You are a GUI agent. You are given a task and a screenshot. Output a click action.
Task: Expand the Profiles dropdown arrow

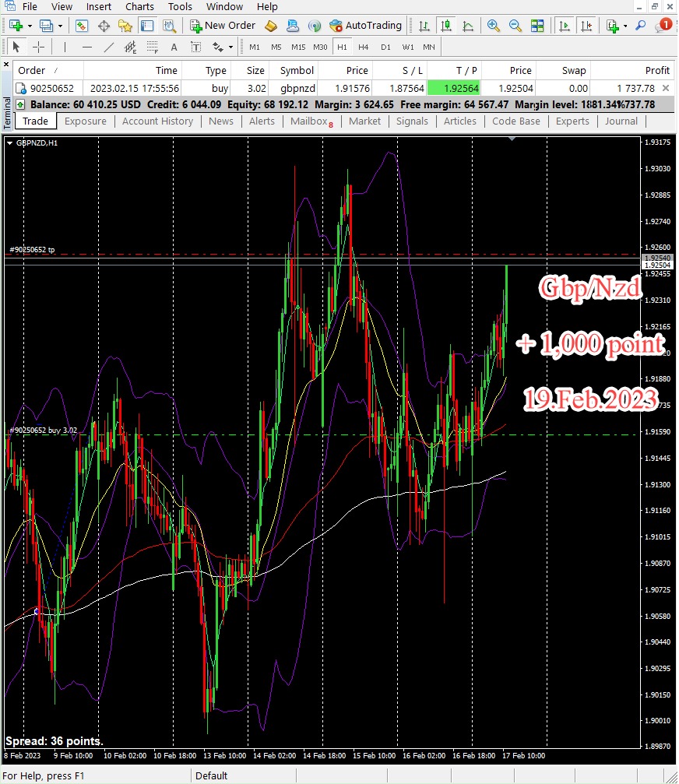60,26
